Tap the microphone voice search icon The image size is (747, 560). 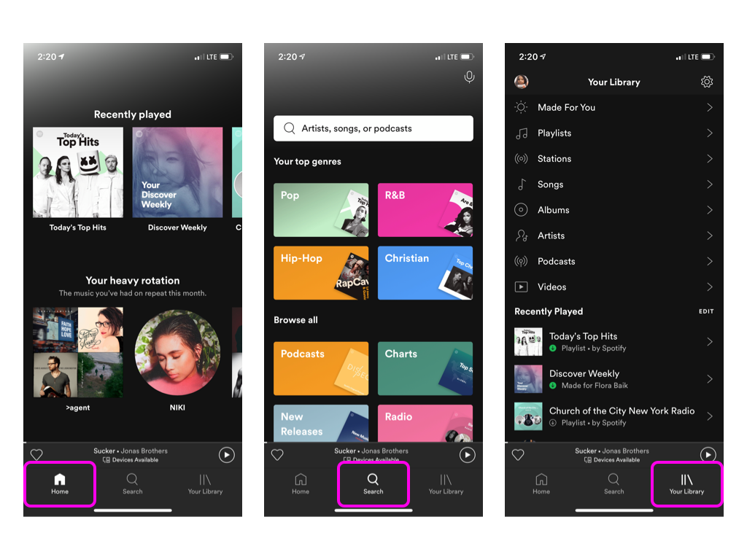point(469,76)
